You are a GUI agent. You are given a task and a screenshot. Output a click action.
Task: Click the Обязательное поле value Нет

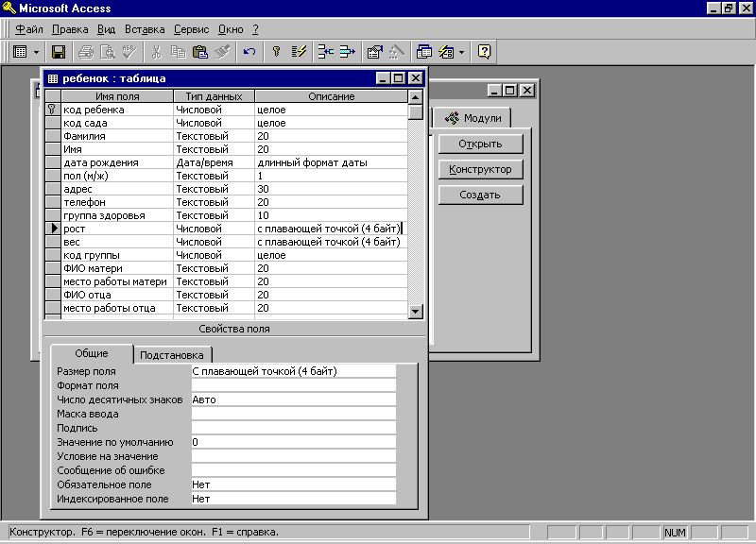[x=294, y=484]
